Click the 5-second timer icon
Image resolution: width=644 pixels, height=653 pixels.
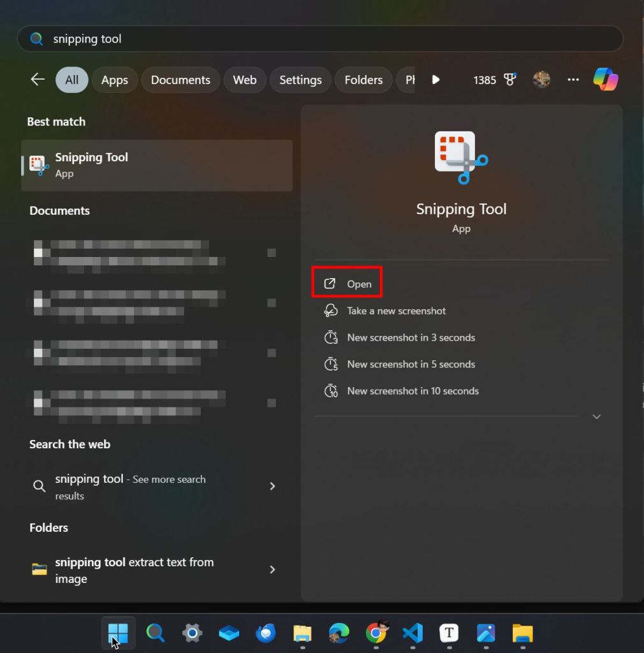tap(331, 364)
